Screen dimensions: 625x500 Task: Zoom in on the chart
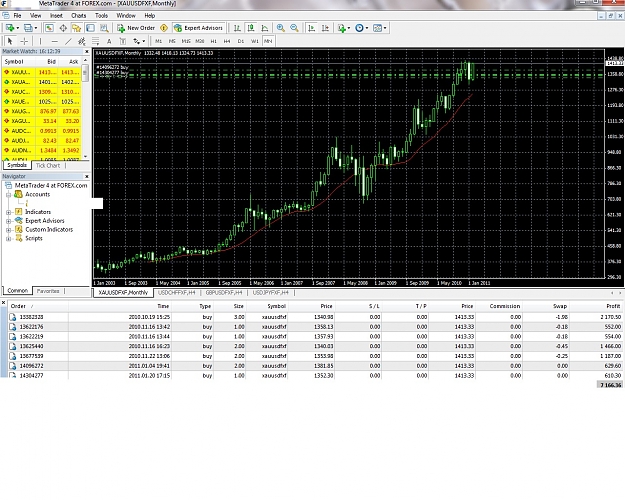click(x=281, y=28)
